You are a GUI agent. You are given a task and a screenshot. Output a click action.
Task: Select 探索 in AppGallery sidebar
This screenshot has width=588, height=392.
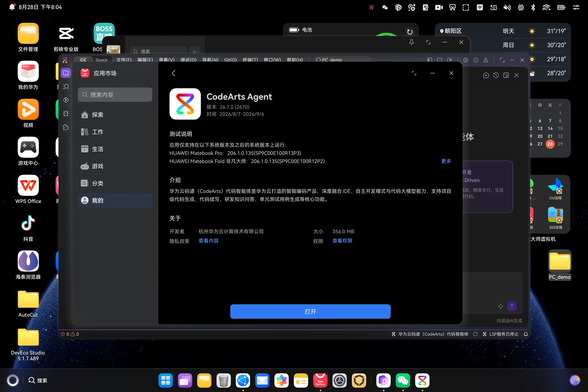point(115,115)
